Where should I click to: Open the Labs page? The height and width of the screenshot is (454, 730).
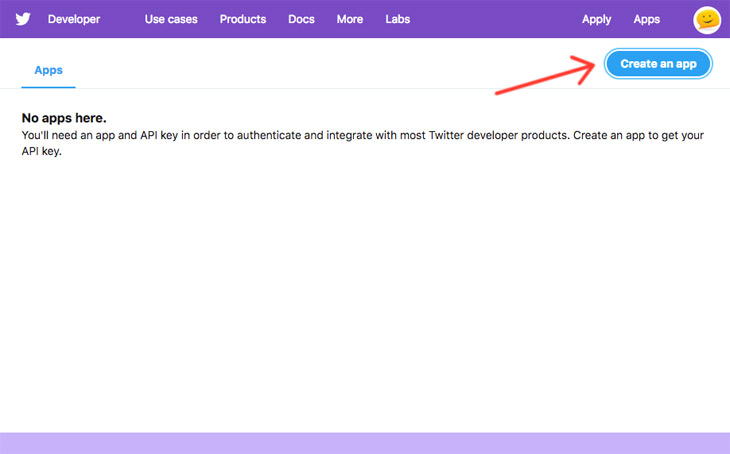[x=398, y=19]
